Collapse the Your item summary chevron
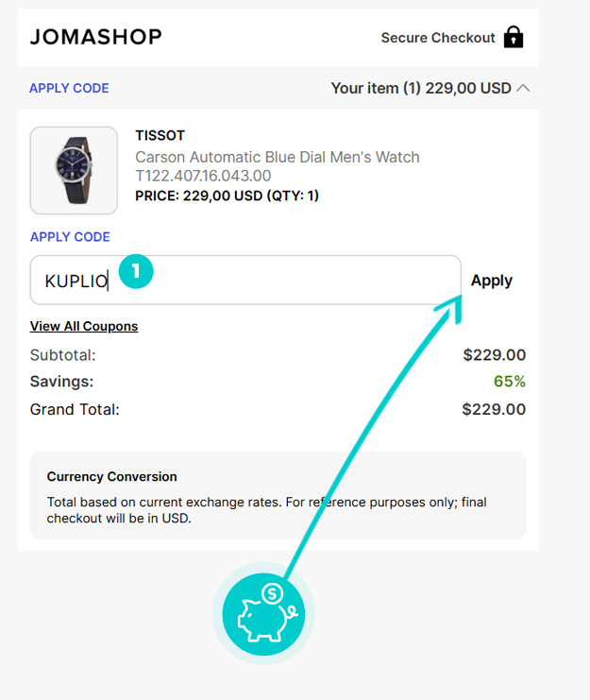 point(523,88)
